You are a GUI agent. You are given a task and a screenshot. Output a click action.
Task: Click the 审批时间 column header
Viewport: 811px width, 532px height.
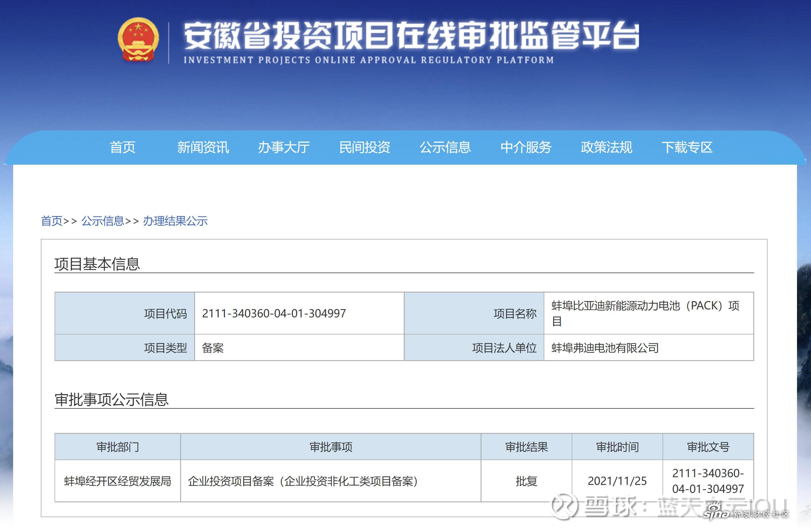[x=617, y=447]
